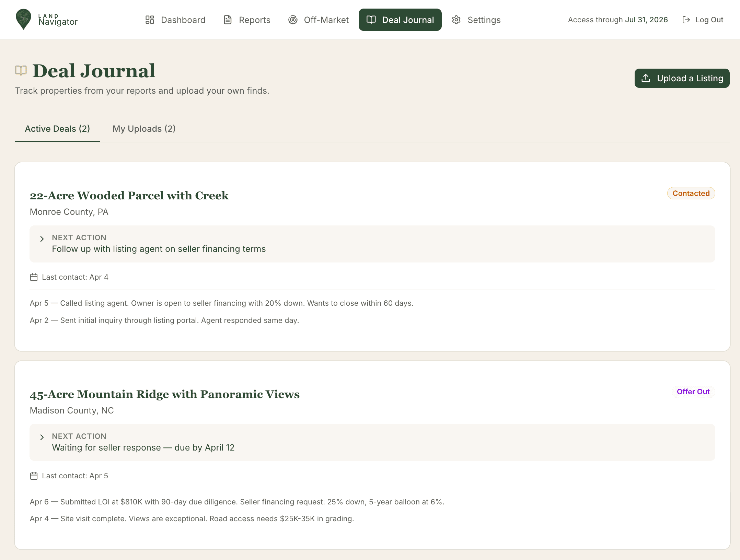Expand next action chevron for 45-Acre Mountain Ridge

42,437
